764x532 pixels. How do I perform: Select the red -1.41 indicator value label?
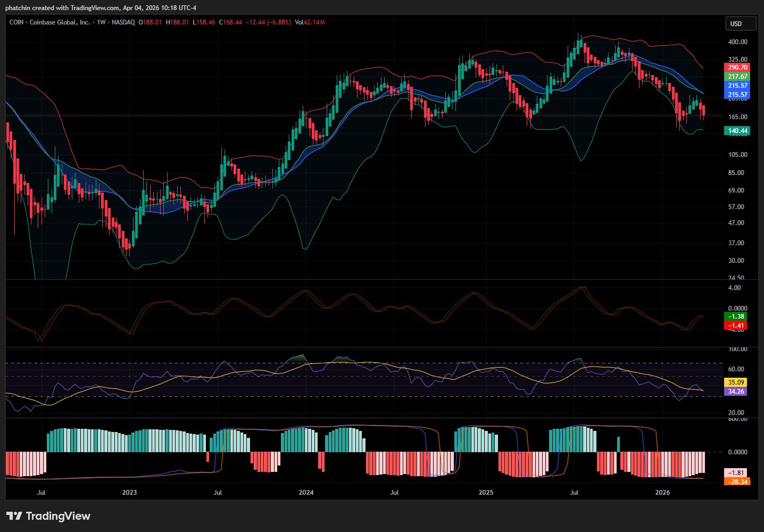pos(736,326)
